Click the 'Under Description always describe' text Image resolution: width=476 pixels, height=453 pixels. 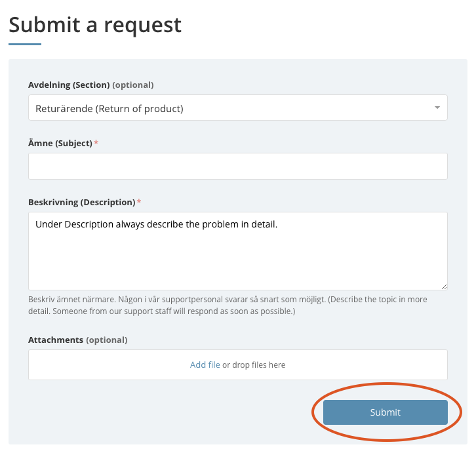click(109, 225)
